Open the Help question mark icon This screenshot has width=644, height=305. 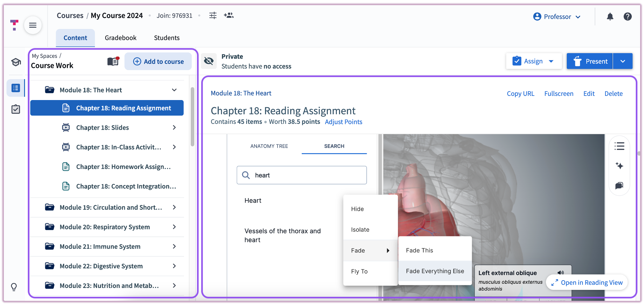pos(628,16)
